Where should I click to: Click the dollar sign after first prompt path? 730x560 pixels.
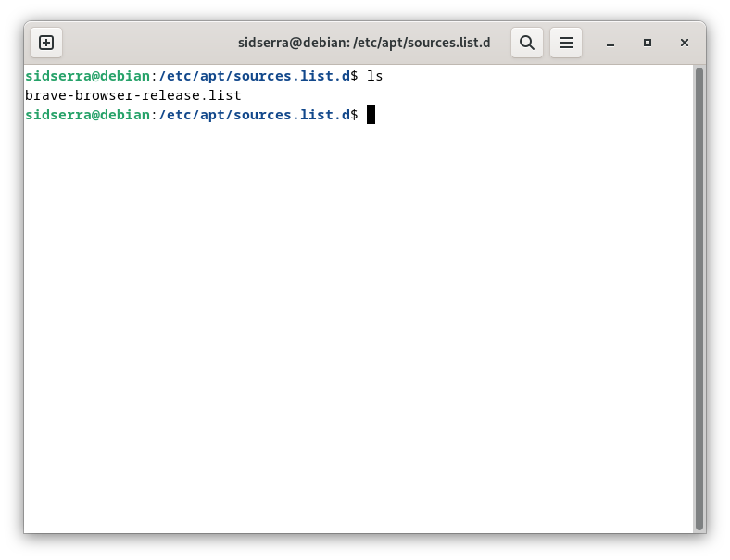354,76
